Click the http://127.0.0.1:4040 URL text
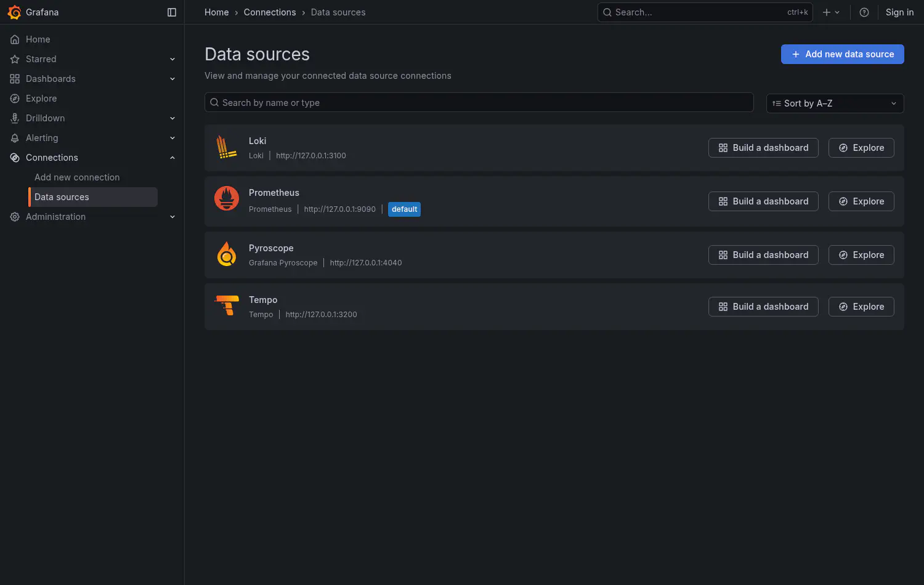Image resolution: width=924 pixels, height=585 pixels. tap(366, 263)
